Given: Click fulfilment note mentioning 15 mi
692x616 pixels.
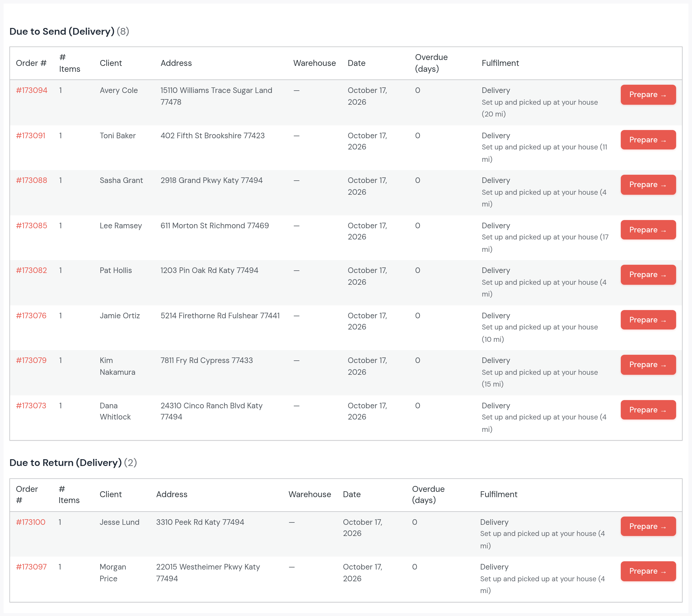Looking at the screenshot, I should (x=540, y=378).
